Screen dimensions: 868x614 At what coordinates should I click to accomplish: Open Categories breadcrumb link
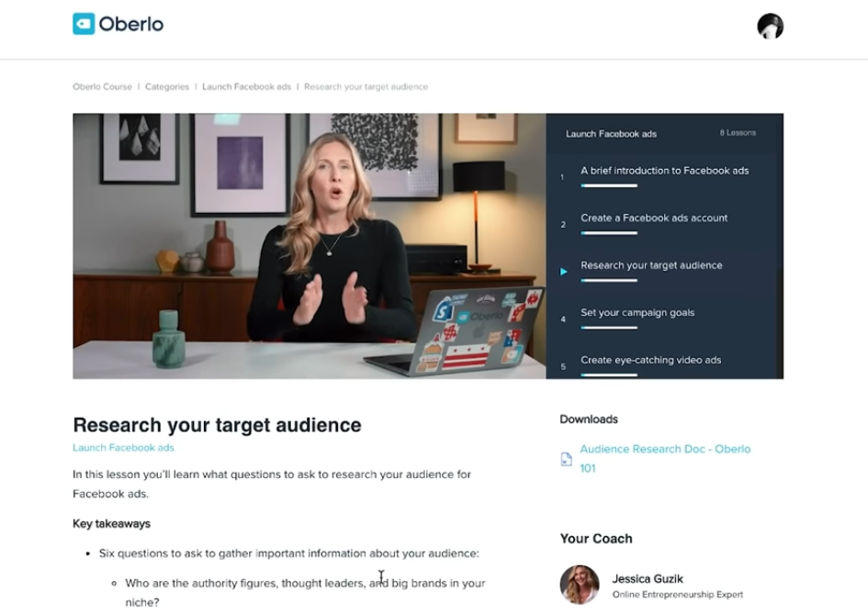click(166, 87)
